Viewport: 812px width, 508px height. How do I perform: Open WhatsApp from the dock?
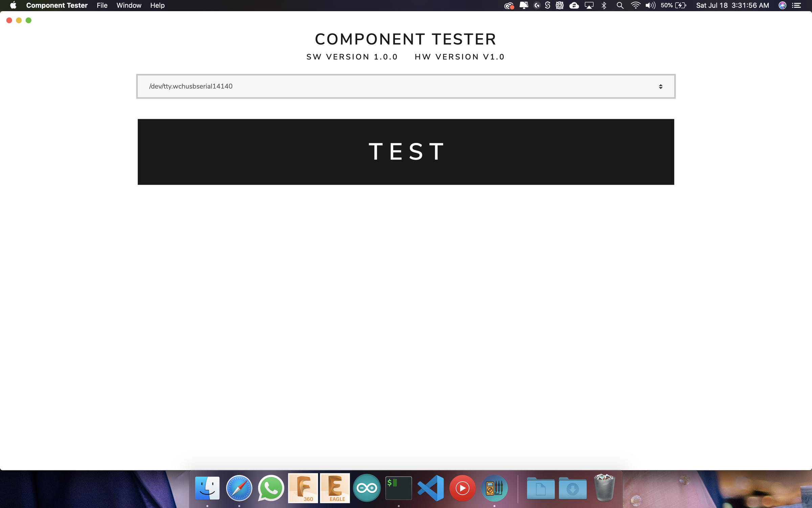[271, 488]
